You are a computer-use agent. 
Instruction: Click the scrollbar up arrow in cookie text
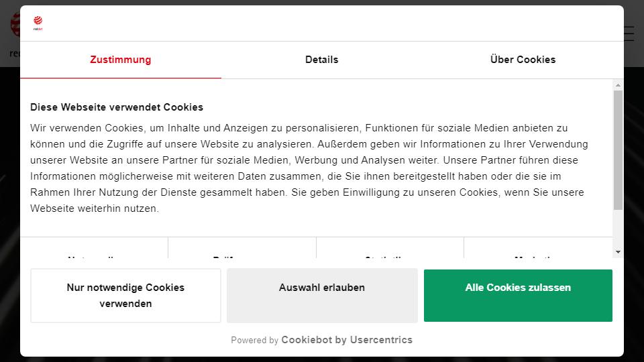tap(618, 85)
